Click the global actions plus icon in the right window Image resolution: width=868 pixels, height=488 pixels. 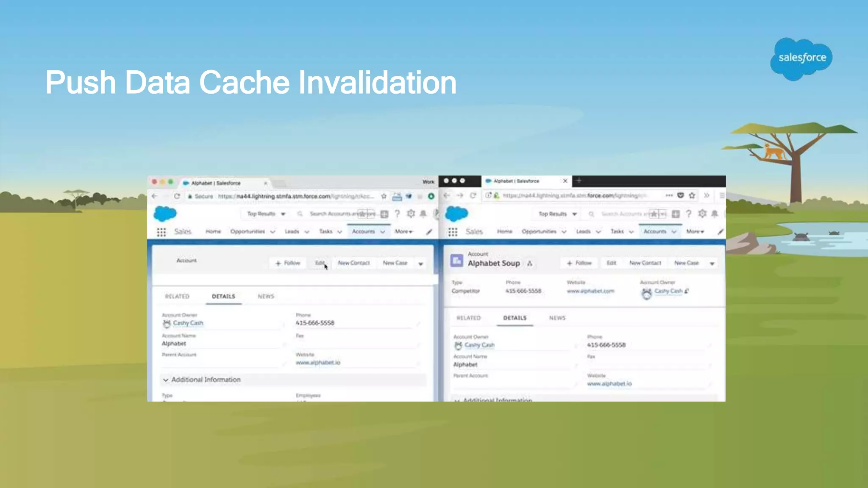click(676, 214)
